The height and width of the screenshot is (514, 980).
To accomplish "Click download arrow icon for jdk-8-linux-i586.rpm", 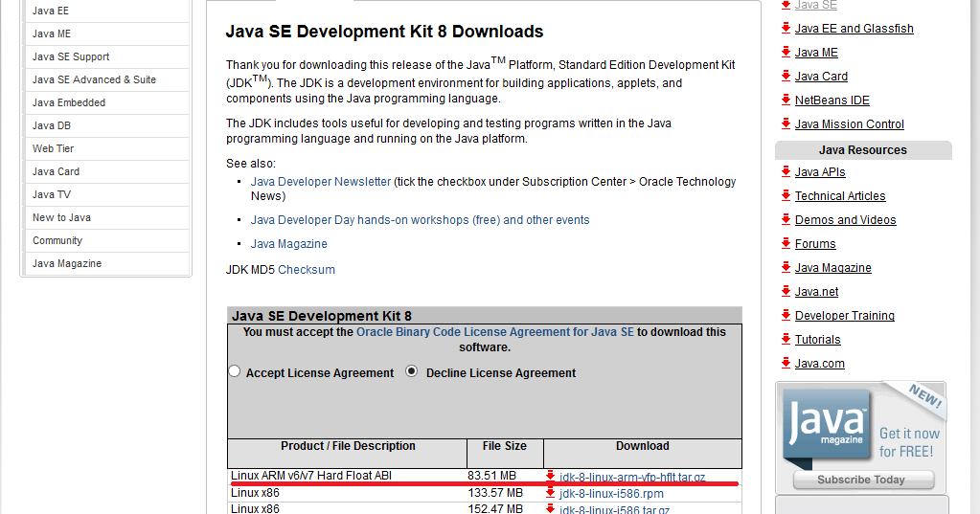I will point(550,493).
